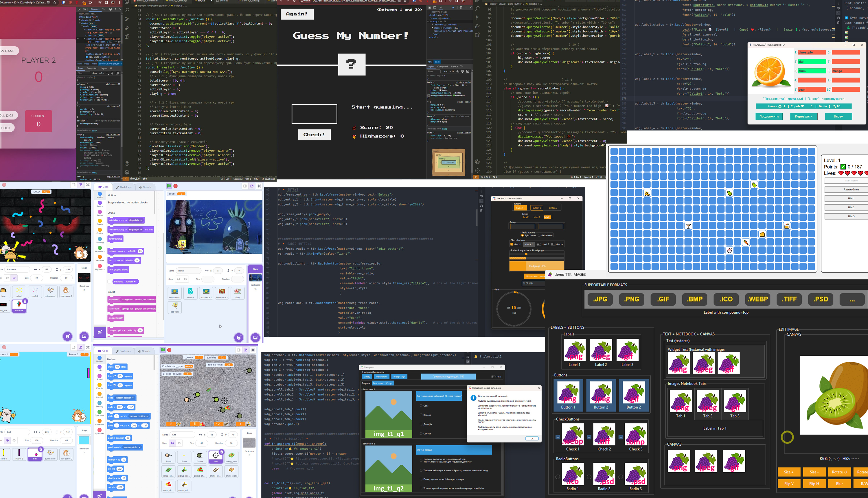Click the hide-sprite eye for AIM sprite
The width and height of the screenshot is (868, 498).
point(179,443)
